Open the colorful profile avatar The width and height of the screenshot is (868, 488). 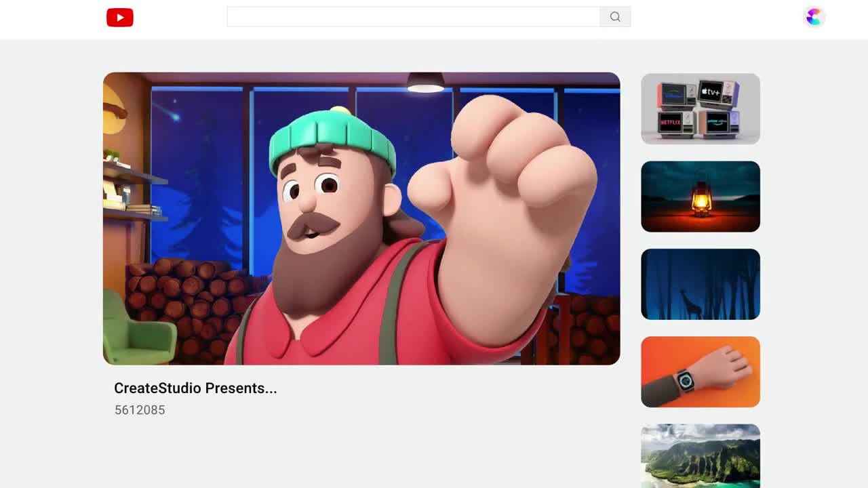[x=814, y=17]
